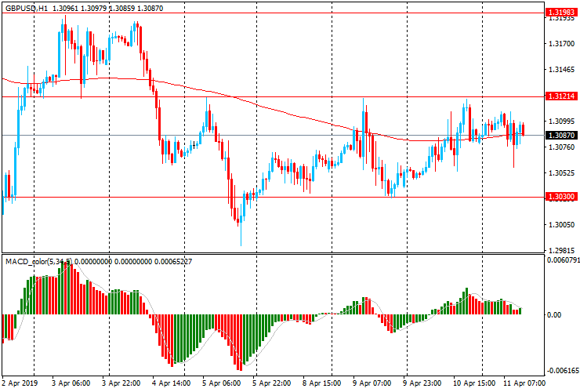
Task: Click the 1.31700 price axis label
Action: tap(561, 44)
